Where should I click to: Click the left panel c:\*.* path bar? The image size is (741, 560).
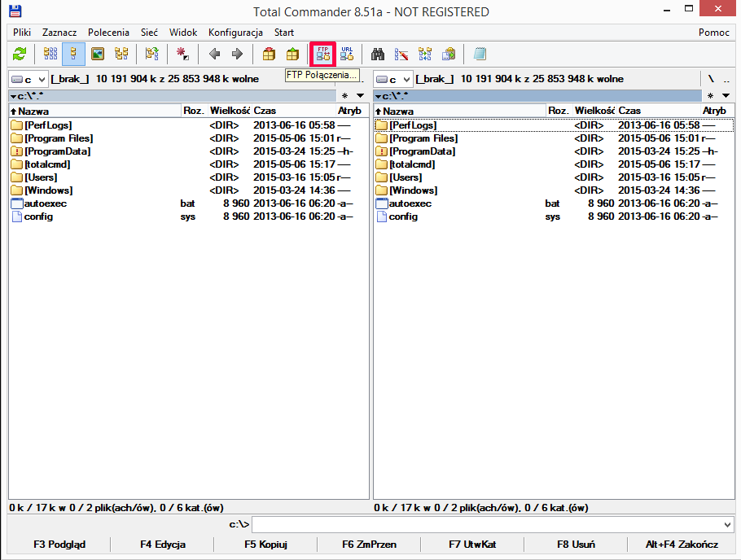(173, 96)
